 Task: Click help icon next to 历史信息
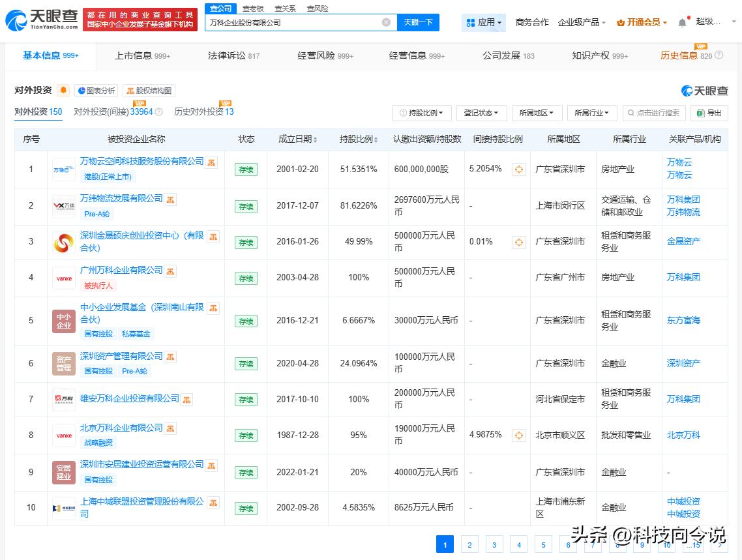click(719, 55)
